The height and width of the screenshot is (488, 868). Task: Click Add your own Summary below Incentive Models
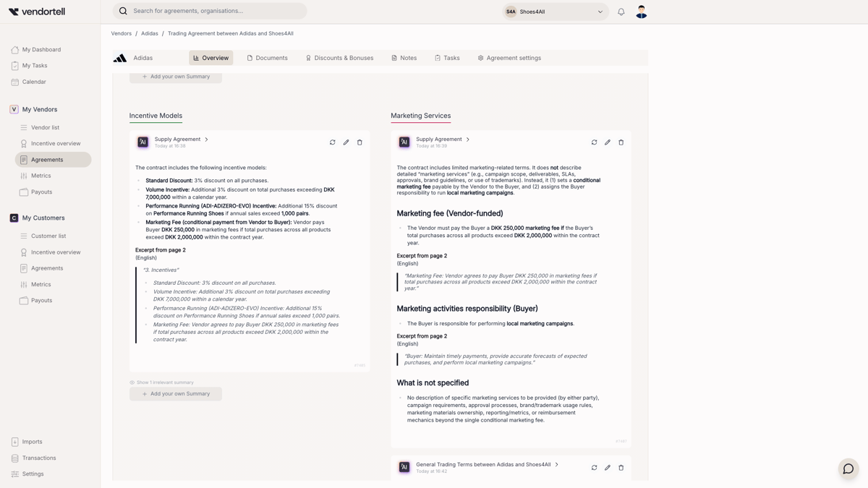(176, 394)
